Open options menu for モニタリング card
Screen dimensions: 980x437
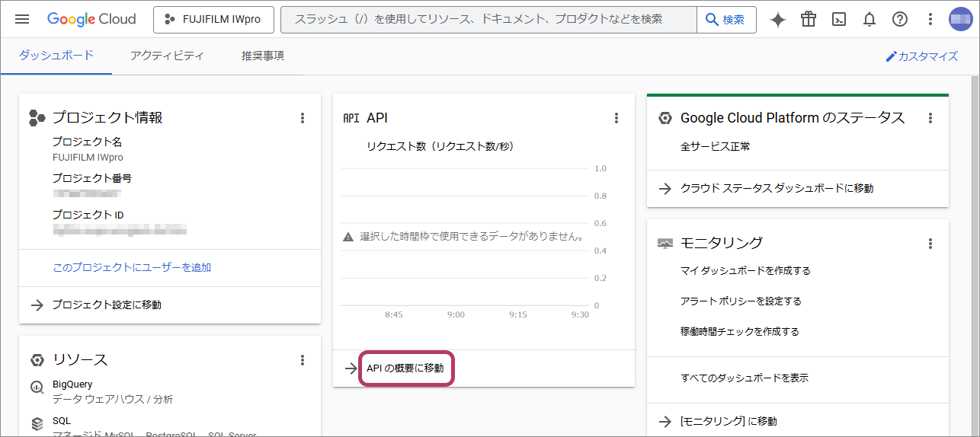click(930, 244)
